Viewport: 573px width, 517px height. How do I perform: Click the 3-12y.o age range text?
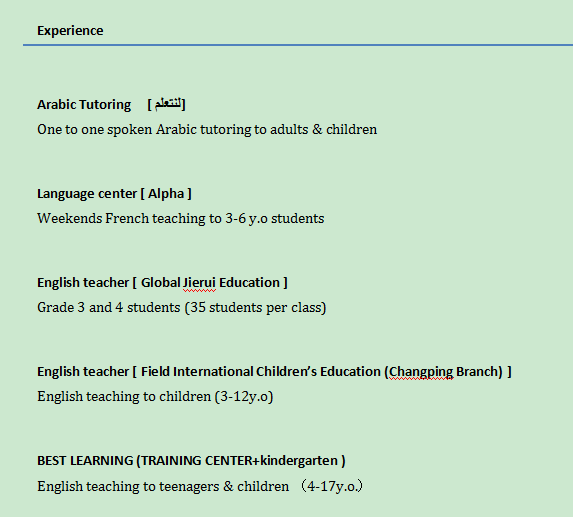(244, 397)
